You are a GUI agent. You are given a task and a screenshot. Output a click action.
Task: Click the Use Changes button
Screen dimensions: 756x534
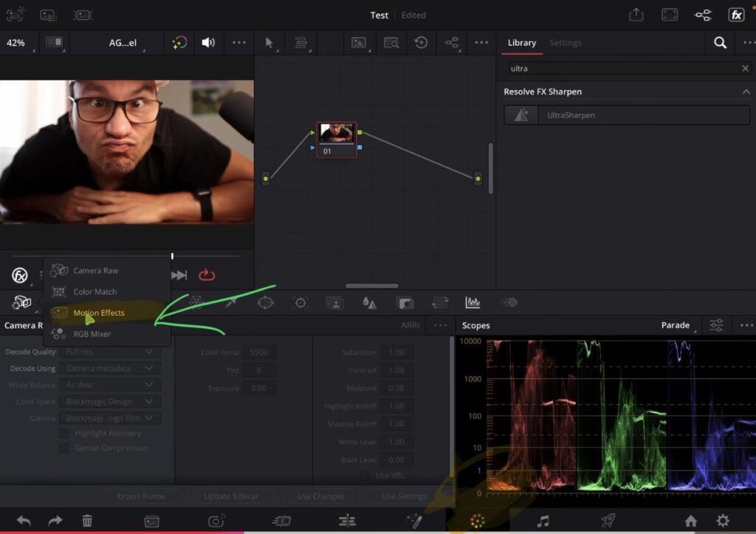pos(320,496)
